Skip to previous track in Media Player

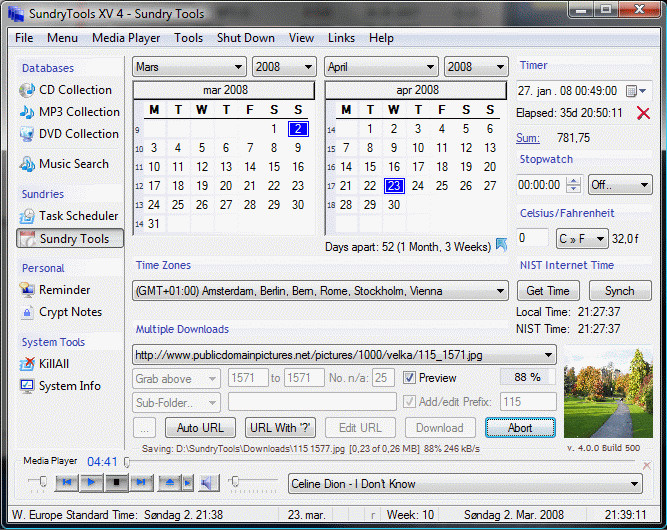tap(67, 482)
